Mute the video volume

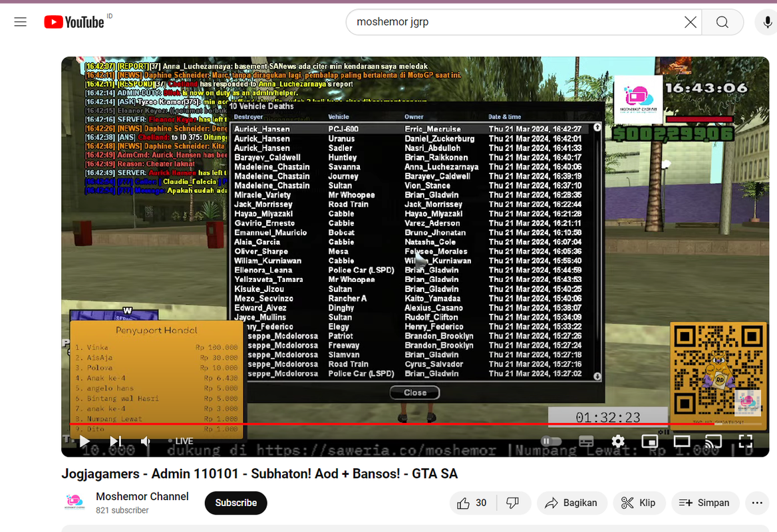[145, 441]
